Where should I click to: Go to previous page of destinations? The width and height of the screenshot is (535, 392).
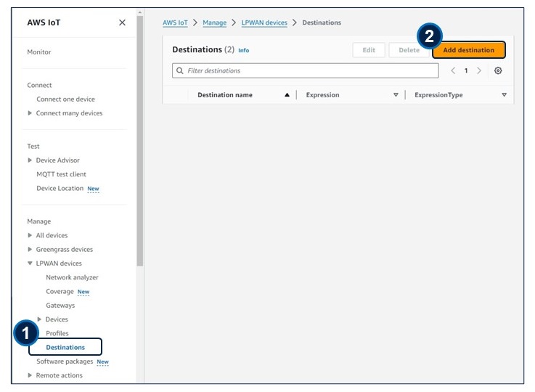tap(453, 70)
